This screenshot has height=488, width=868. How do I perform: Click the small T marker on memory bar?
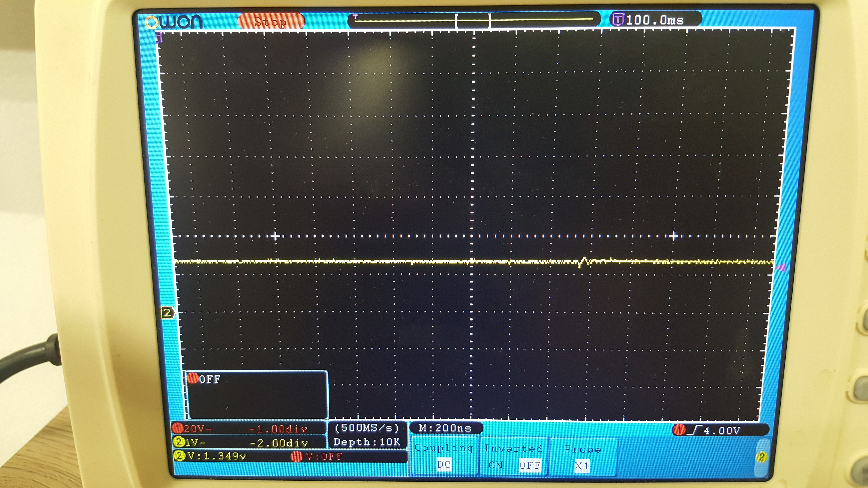point(355,16)
